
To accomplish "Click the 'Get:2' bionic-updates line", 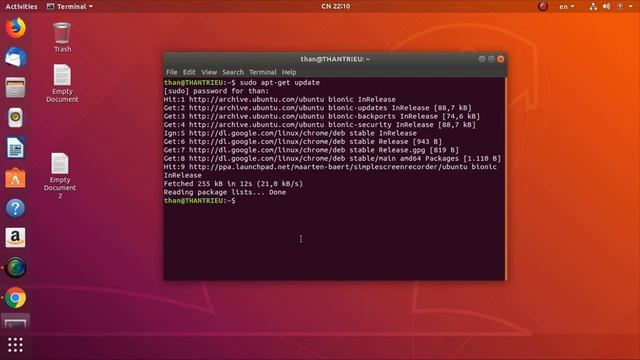I will 318,108.
